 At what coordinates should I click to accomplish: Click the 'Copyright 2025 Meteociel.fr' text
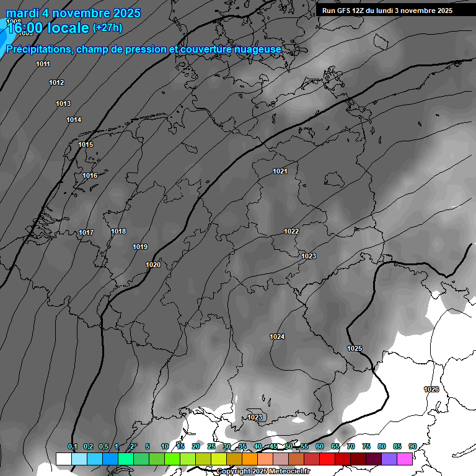pos(263,471)
